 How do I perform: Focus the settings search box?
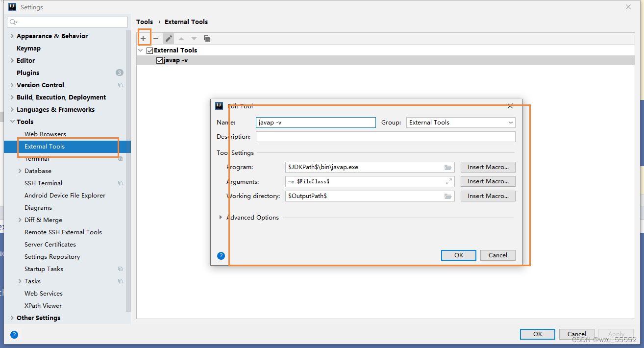pyautogui.click(x=68, y=22)
